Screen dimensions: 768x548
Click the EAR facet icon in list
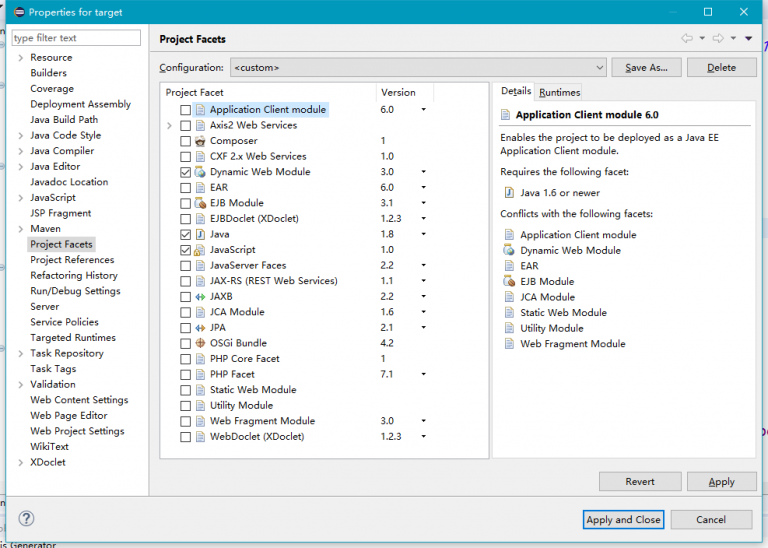coord(200,188)
